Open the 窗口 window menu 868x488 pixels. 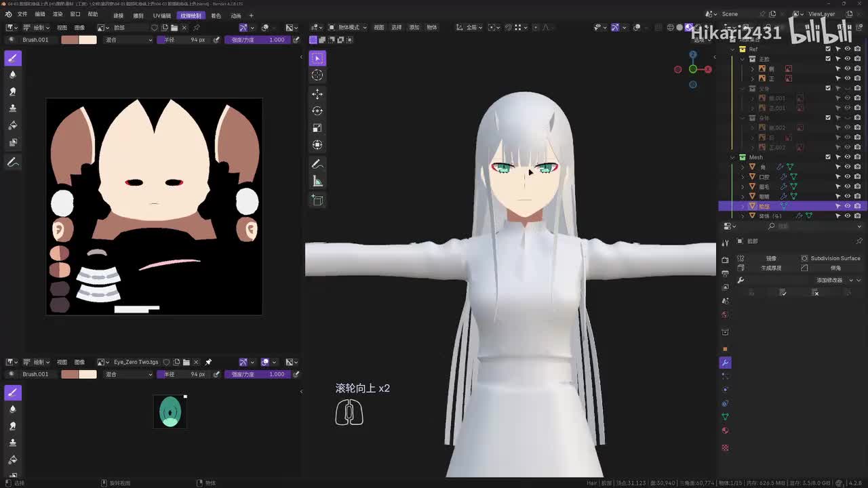pyautogui.click(x=75, y=15)
